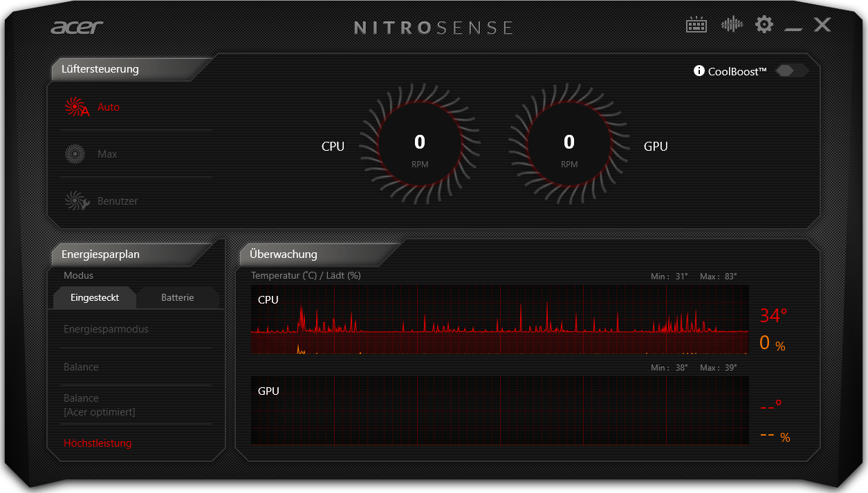This screenshot has height=493, width=868.
Task: Open the gear settings icon
Action: [764, 25]
